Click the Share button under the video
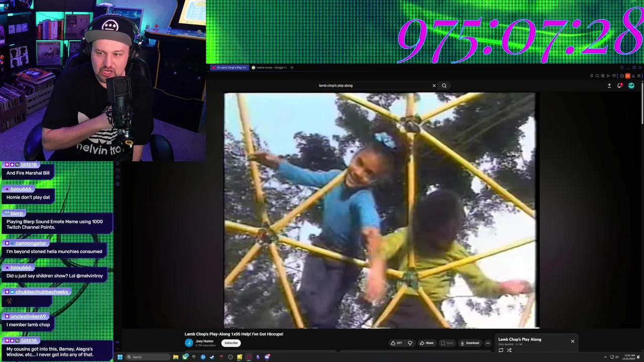The image size is (644, 362). coord(426,343)
